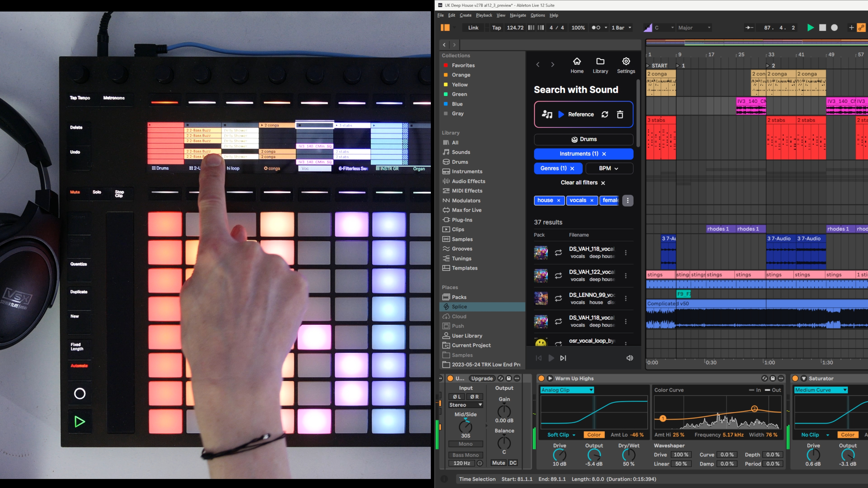Refresh the Search with Sound reference
The height and width of the screenshot is (488, 868).
[604, 115]
